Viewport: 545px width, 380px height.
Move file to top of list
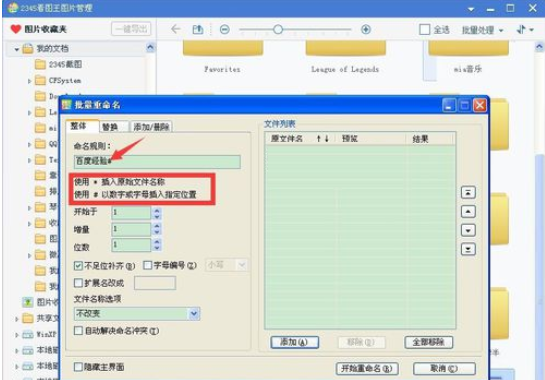tap(468, 192)
